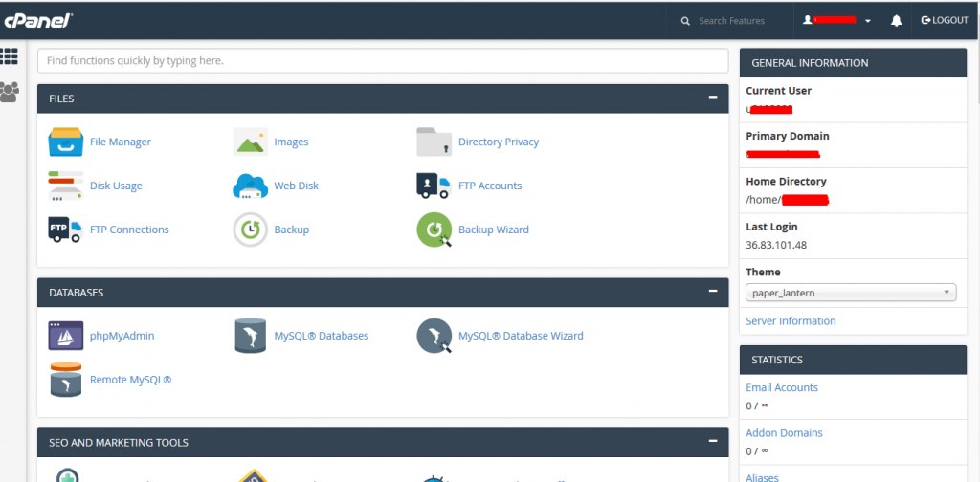Collapse the Files section
Viewport: 980px width, 482px height.
pos(712,98)
